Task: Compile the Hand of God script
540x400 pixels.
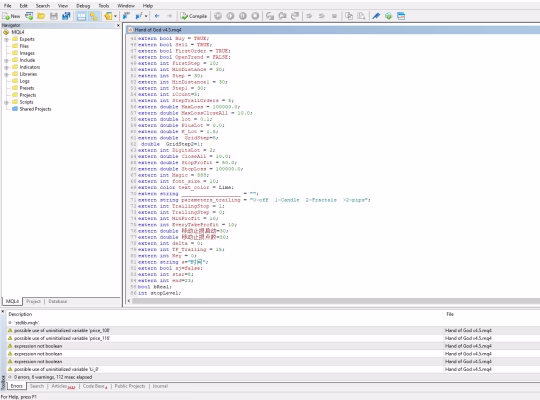Action: pos(194,16)
